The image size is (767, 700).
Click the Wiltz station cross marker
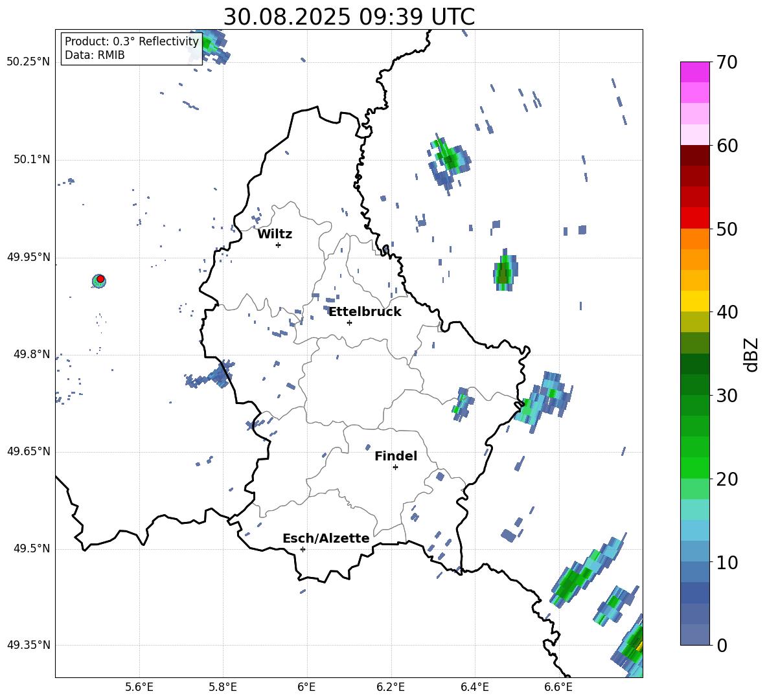coord(278,245)
